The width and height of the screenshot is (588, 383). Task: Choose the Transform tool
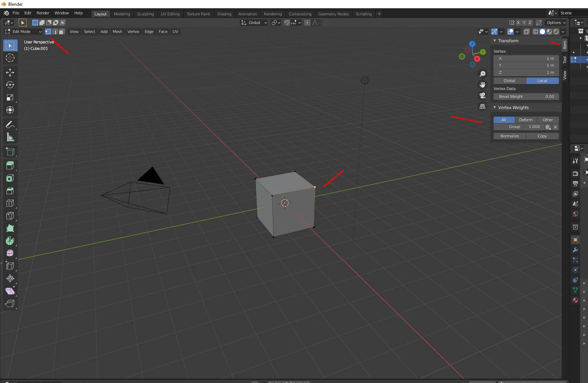pos(10,110)
